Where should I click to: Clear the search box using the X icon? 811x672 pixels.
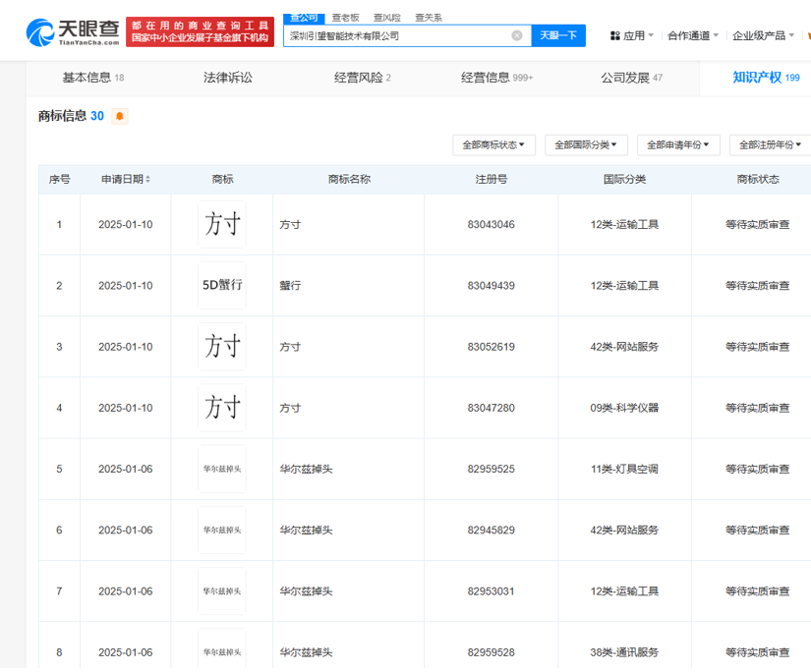(517, 35)
